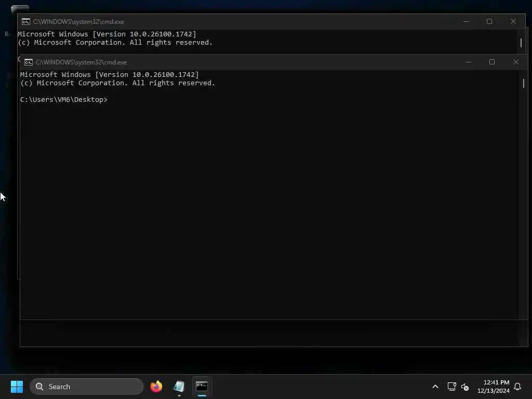Screen dimensions: 532x399
Task: Click the front cmd window system icon
Action: [x=29, y=62]
